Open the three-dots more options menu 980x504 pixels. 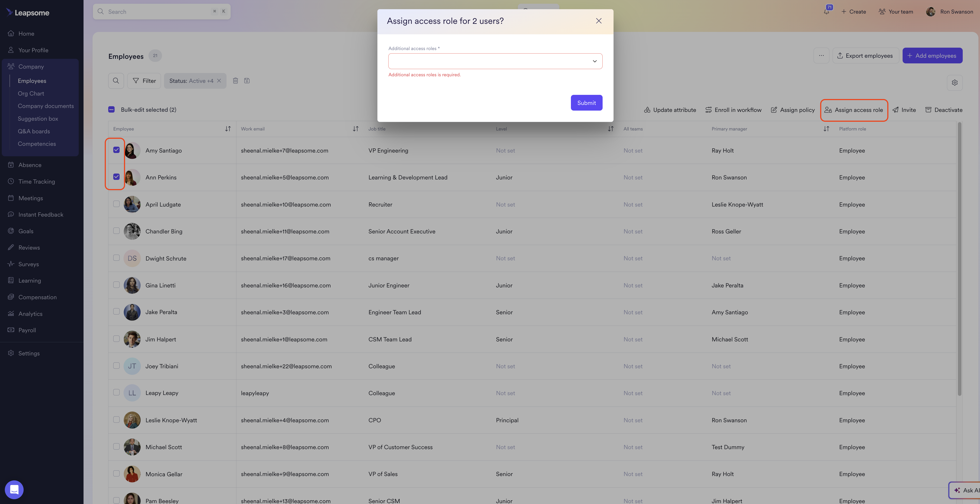(821, 56)
